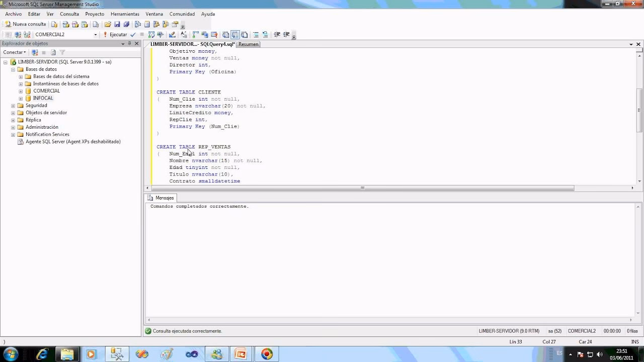
Task: Click the Filter funnel icon in Object Explorer
Action: (x=62, y=52)
